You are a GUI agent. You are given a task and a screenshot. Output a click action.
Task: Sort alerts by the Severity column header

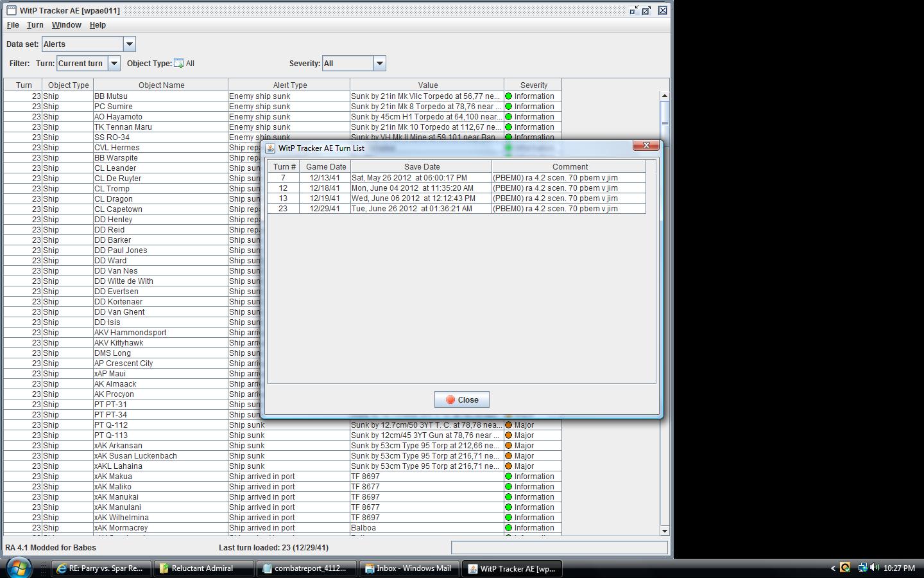pyautogui.click(x=533, y=85)
